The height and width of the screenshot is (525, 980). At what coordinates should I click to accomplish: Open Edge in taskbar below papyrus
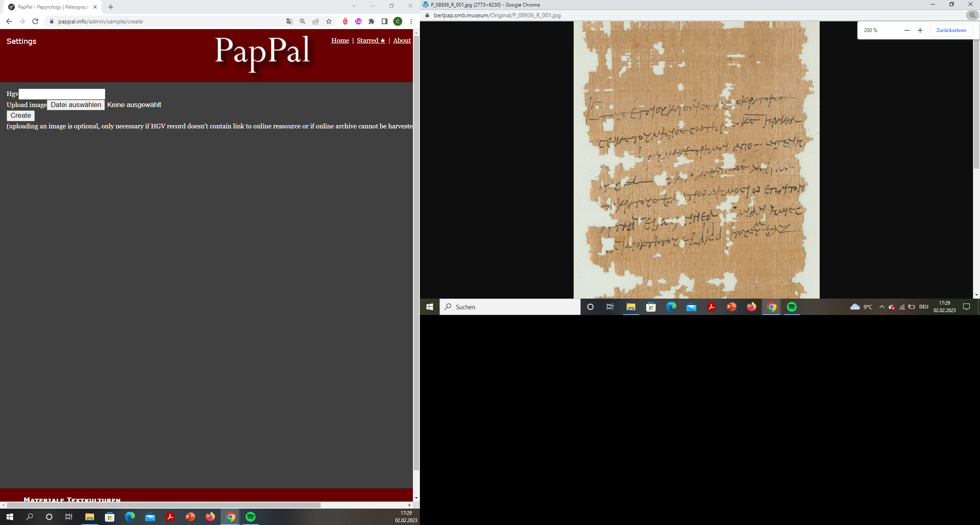point(671,307)
